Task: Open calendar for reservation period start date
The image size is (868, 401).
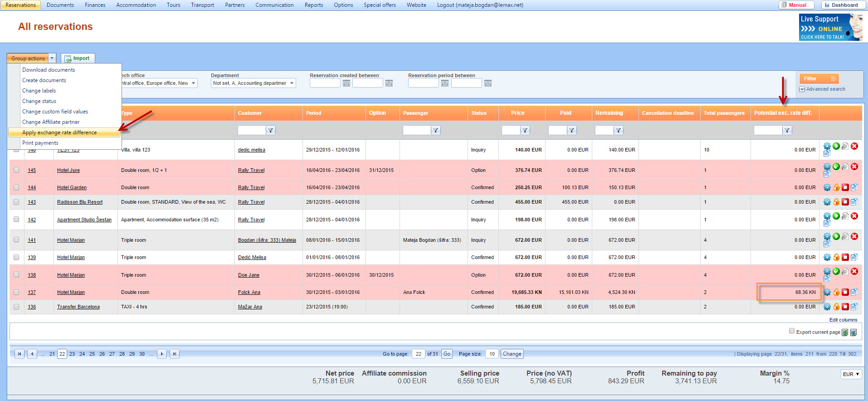Action: coord(445,83)
